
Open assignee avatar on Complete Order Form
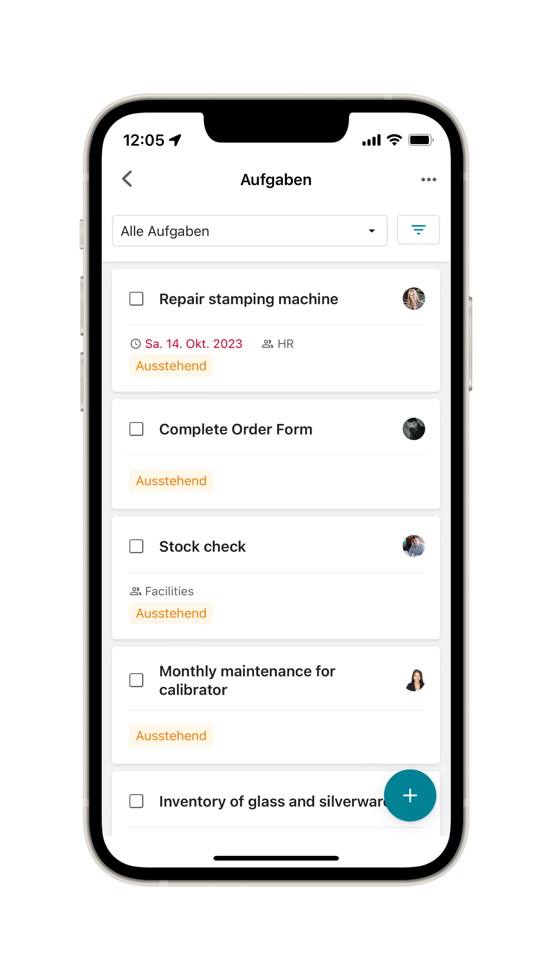[x=414, y=429]
